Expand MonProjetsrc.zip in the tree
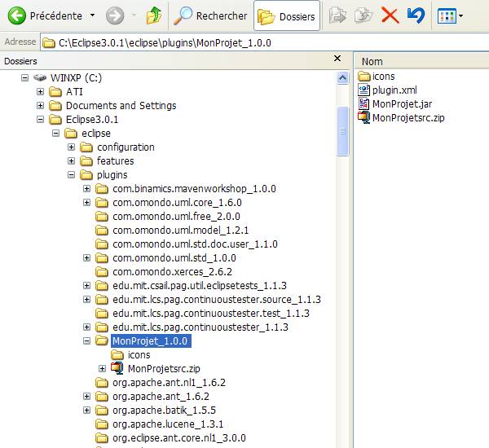Image resolution: width=489 pixels, height=448 pixels. 103,368
